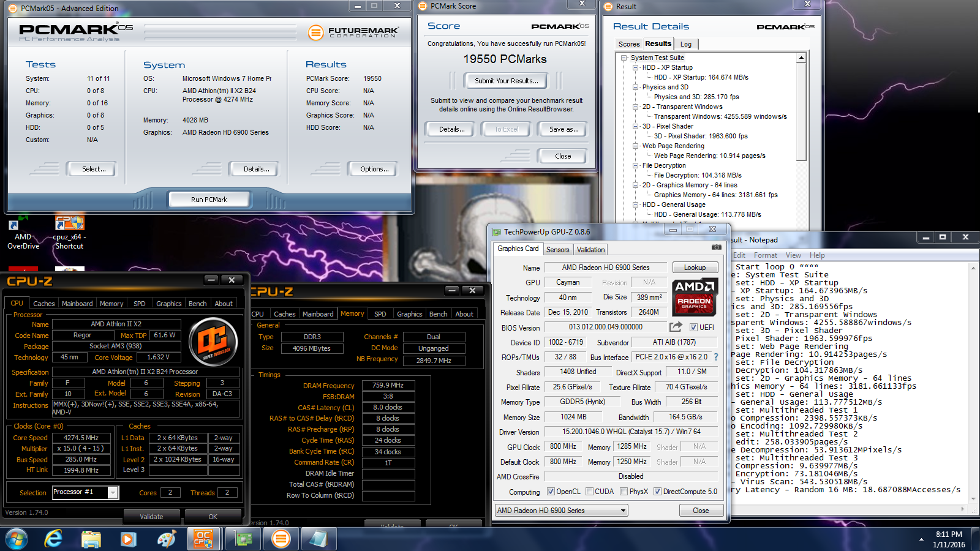
Task: Open the Log tab in Result Details
Action: [686, 44]
